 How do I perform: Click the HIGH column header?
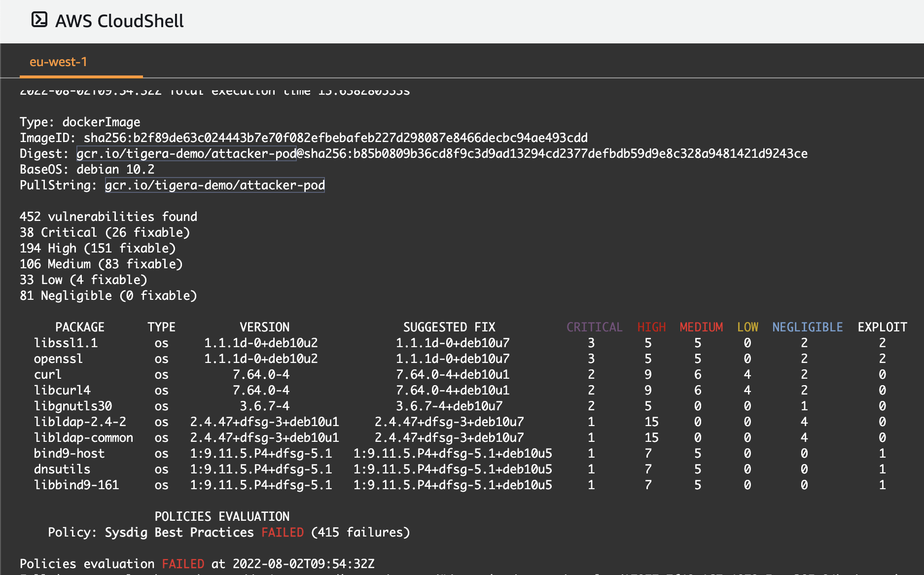point(651,326)
